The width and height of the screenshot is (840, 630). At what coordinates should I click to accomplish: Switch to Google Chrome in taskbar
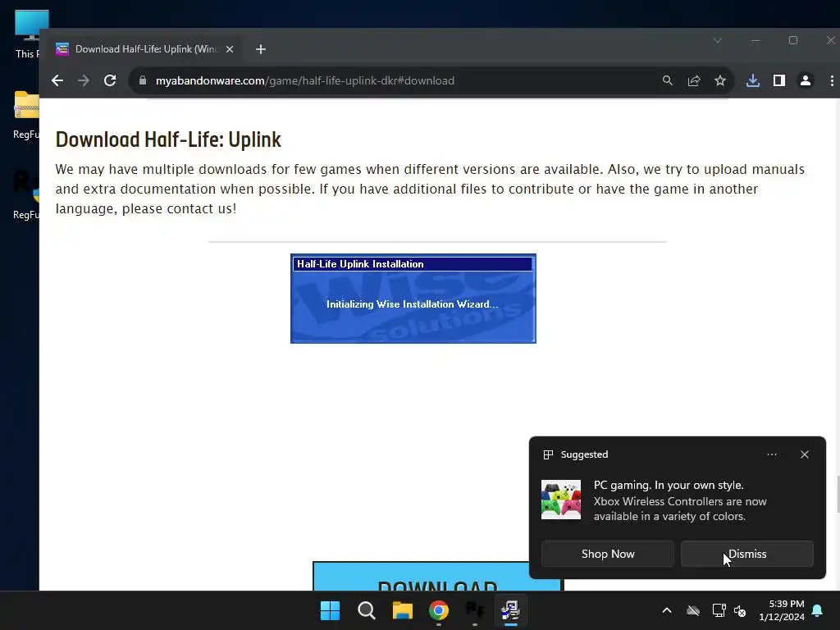(x=439, y=610)
